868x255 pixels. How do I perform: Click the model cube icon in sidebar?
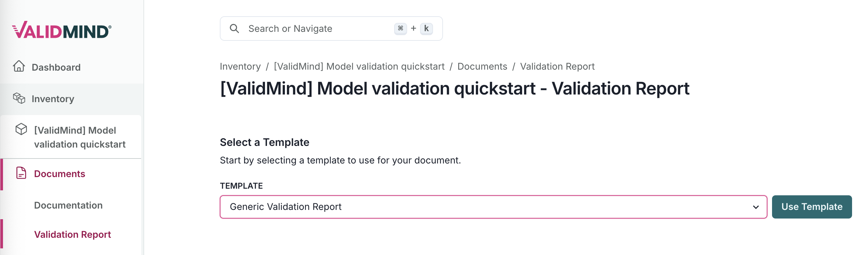pos(21,130)
